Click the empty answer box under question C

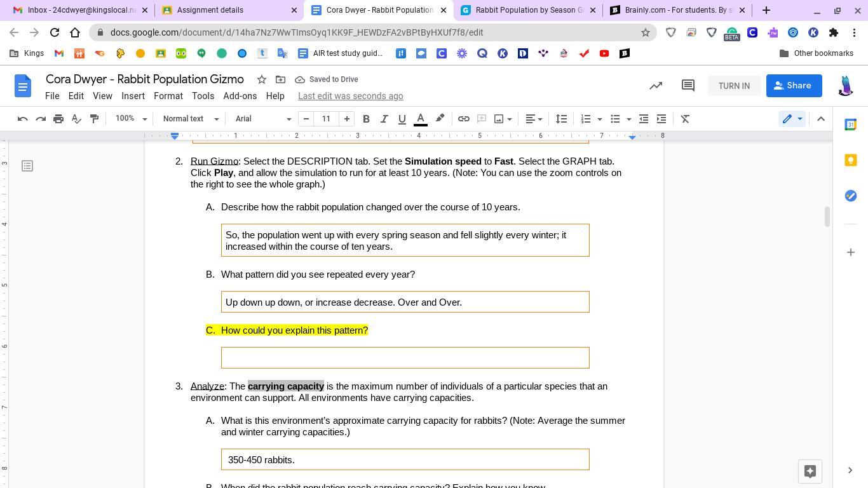click(405, 358)
